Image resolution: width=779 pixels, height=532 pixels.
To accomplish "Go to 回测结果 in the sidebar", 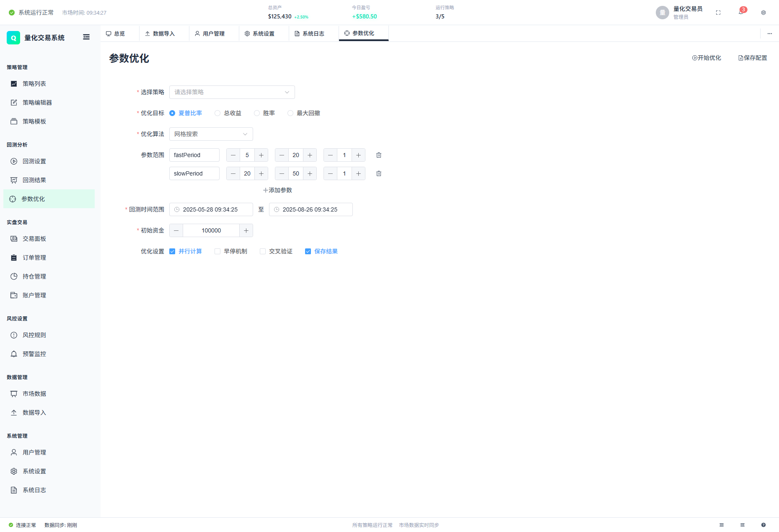I will click(49, 180).
